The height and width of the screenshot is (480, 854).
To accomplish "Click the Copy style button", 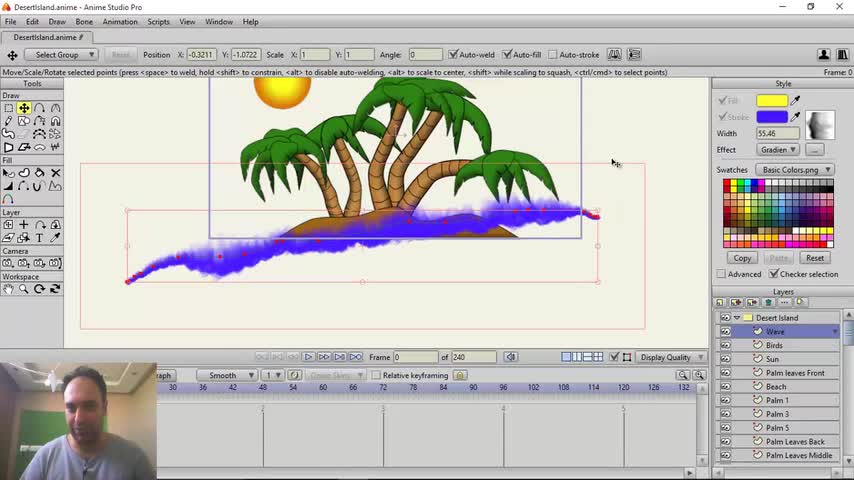I will click(742, 258).
